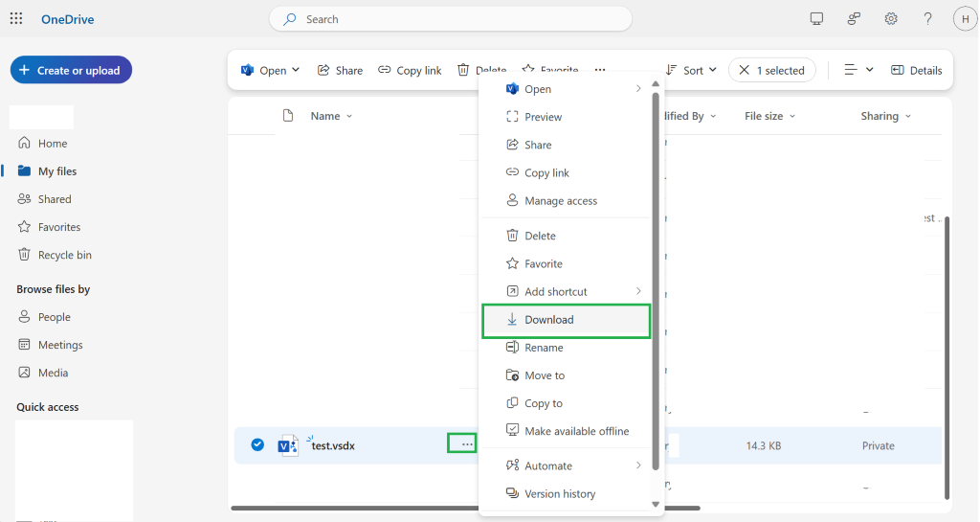This screenshot has height=522, width=980.
Task: Click the monitor icon in header
Action: tap(816, 19)
